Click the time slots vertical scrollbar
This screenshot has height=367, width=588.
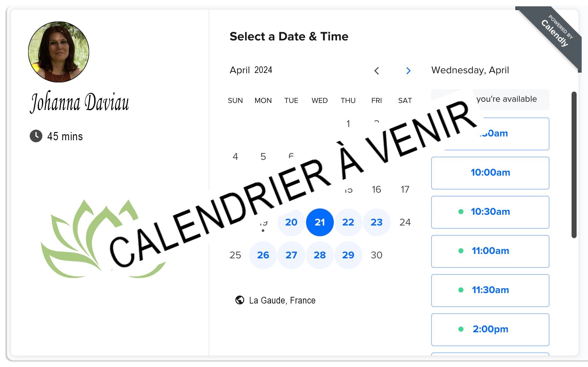[574, 164]
